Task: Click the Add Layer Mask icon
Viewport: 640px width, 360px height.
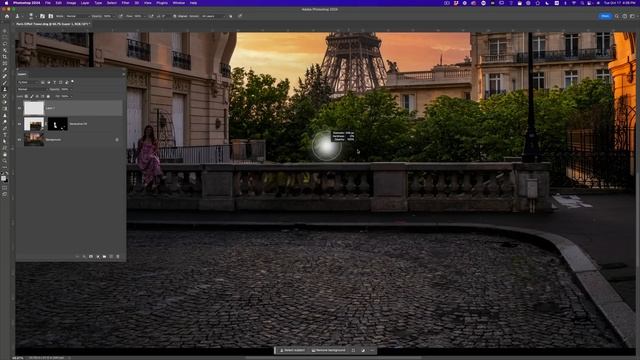Action: [x=91, y=256]
